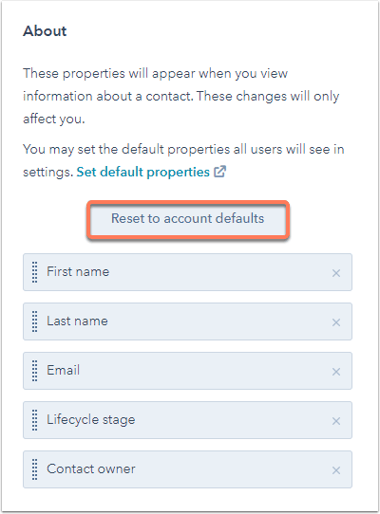This screenshot has height=514, width=380.
Task: Click the Last name drag handle
Action: point(35,322)
